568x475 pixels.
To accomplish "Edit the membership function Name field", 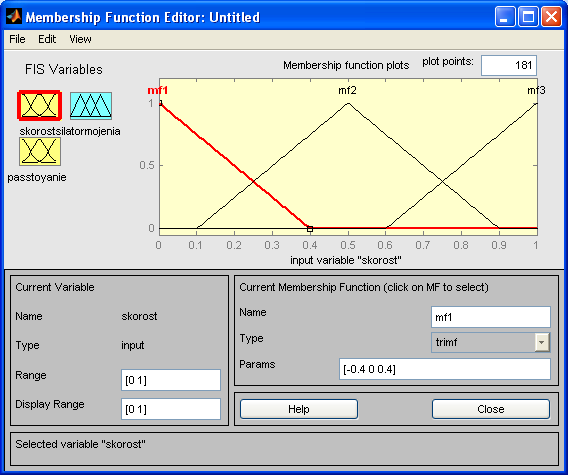I will 491,317.
